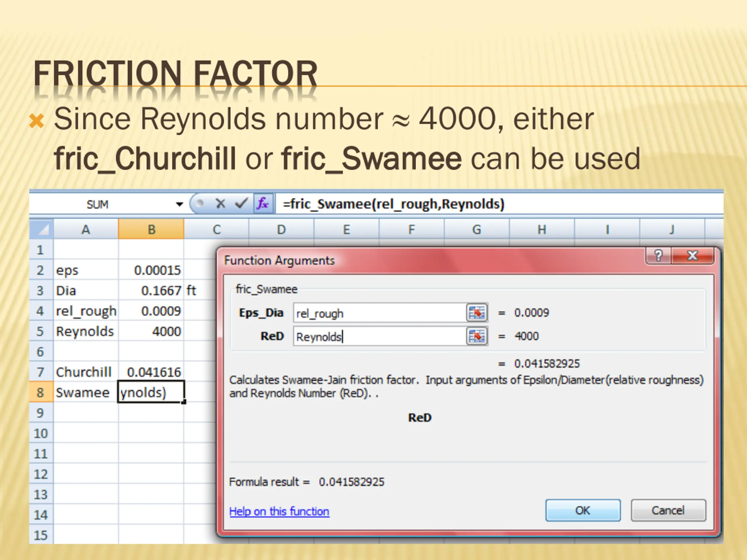Collapse dialog using the Eps_Dia range selector icon
747x560 pixels.
click(477, 313)
